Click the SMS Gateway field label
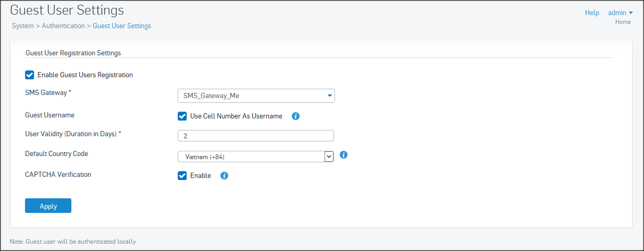Image resolution: width=644 pixels, height=251 pixels. point(48,92)
